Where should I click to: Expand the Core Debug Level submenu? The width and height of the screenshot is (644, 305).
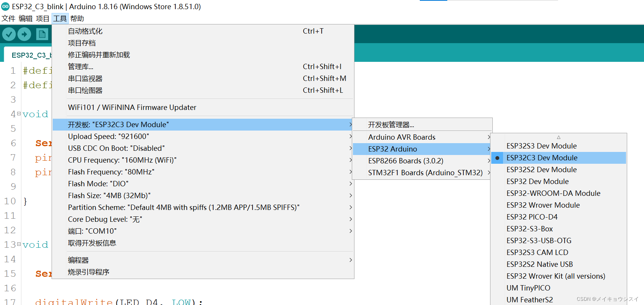coord(203,219)
